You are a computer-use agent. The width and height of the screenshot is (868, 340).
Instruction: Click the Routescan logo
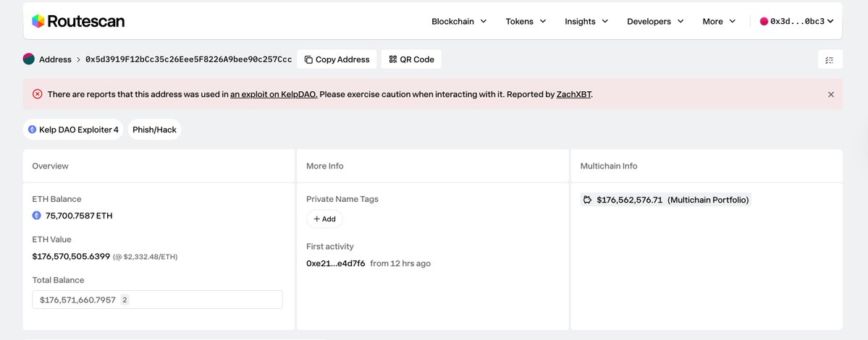(78, 22)
